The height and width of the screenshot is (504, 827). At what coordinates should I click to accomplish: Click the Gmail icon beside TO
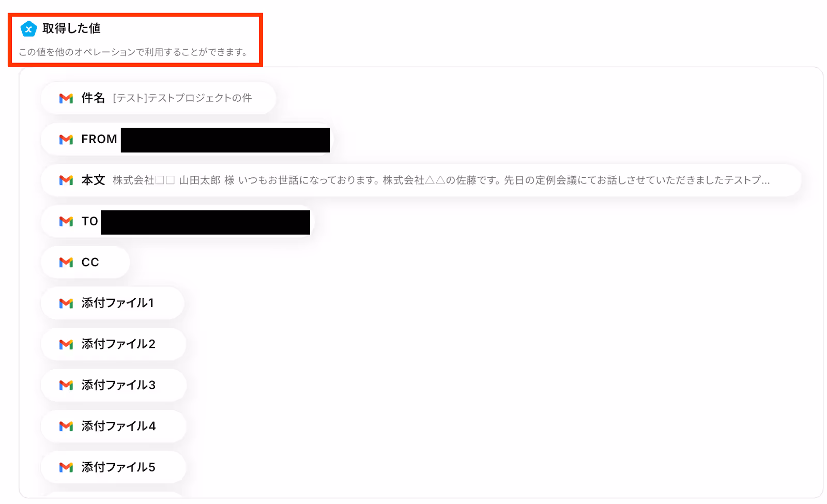click(66, 221)
